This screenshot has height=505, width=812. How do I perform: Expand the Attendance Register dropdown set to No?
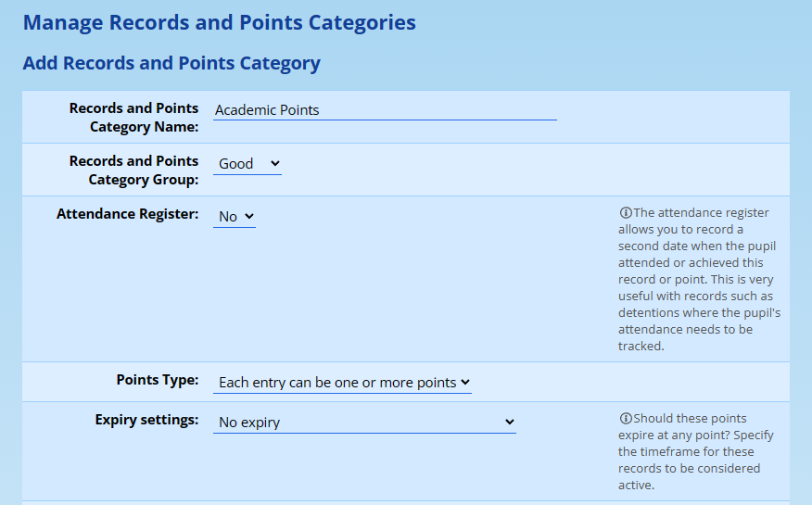click(234, 217)
